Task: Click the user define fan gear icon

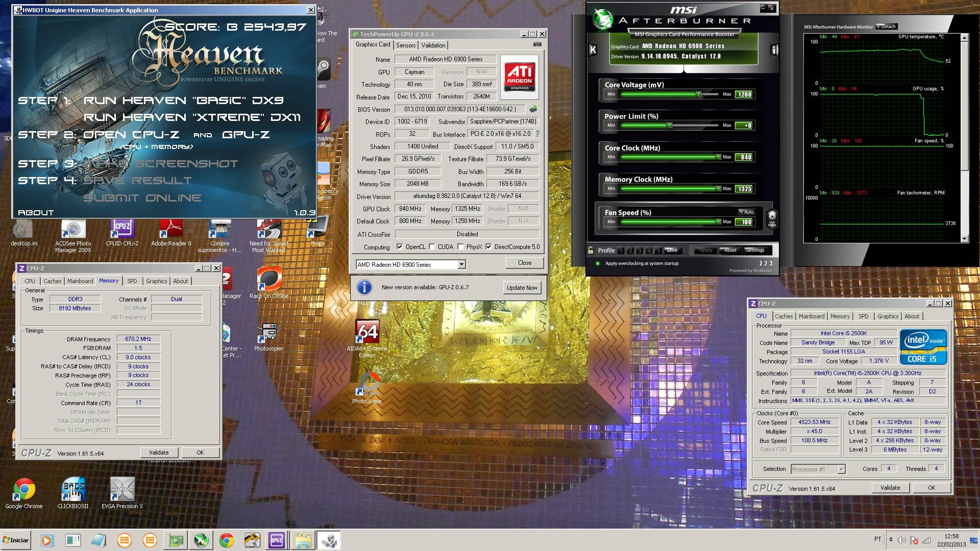Action: [x=772, y=218]
